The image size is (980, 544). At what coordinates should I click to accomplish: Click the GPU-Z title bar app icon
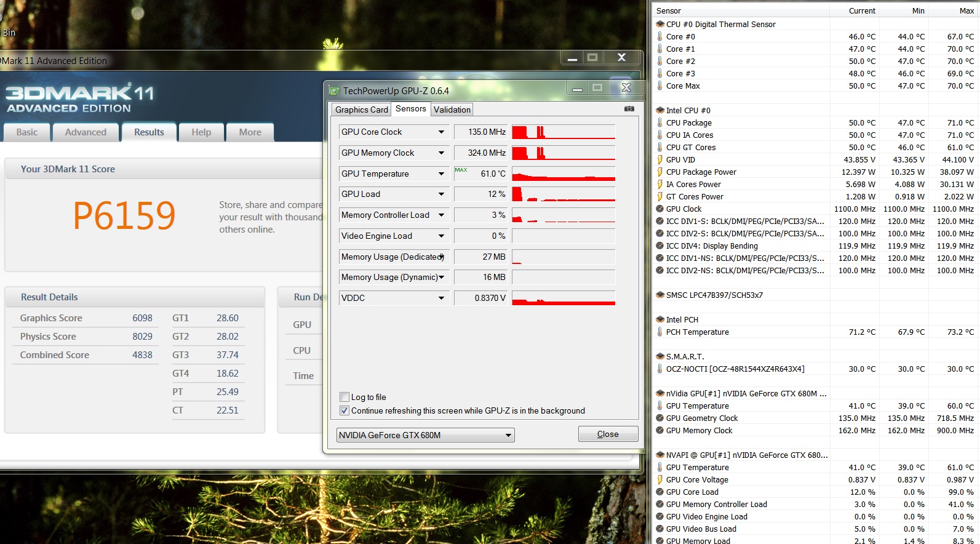[x=334, y=90]
